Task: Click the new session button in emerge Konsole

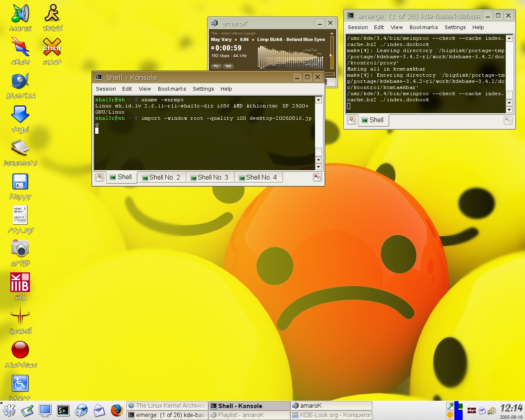Action: click(351, 120)
